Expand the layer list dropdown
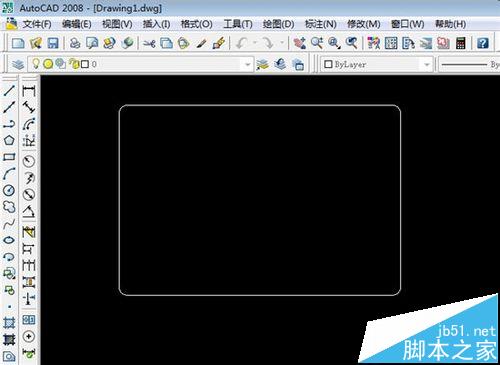The image size is (500, 365). [x=247, y=64]
